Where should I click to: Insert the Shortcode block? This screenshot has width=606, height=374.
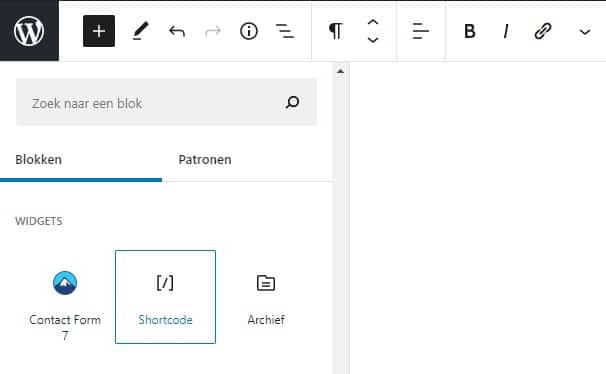[x=165, y=297]
